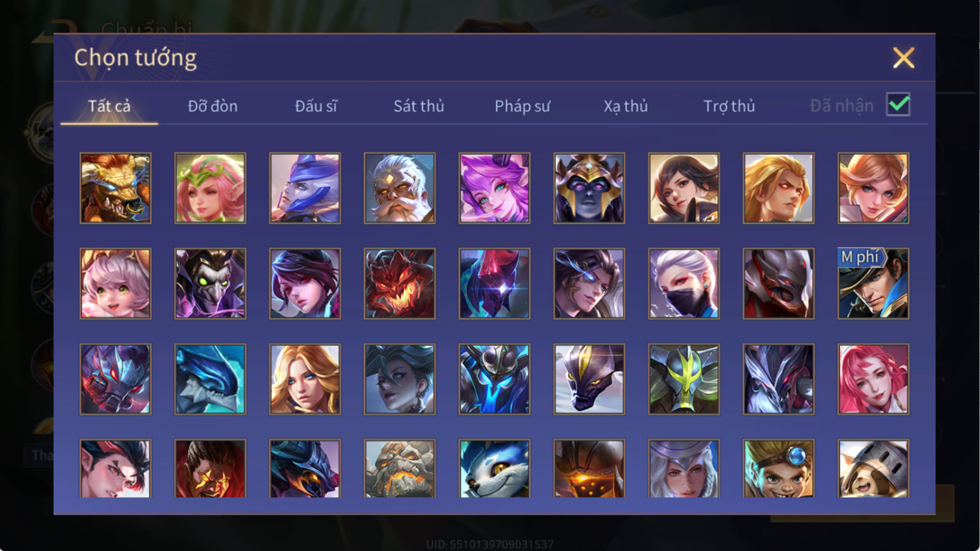Select the Tất cả tab
Screen dimensions: 980x551
click(109, 106)
